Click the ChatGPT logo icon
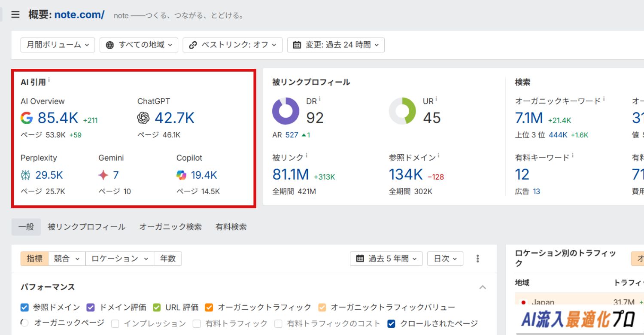This screenshot has height=335, width=644. tap(143, 118)
